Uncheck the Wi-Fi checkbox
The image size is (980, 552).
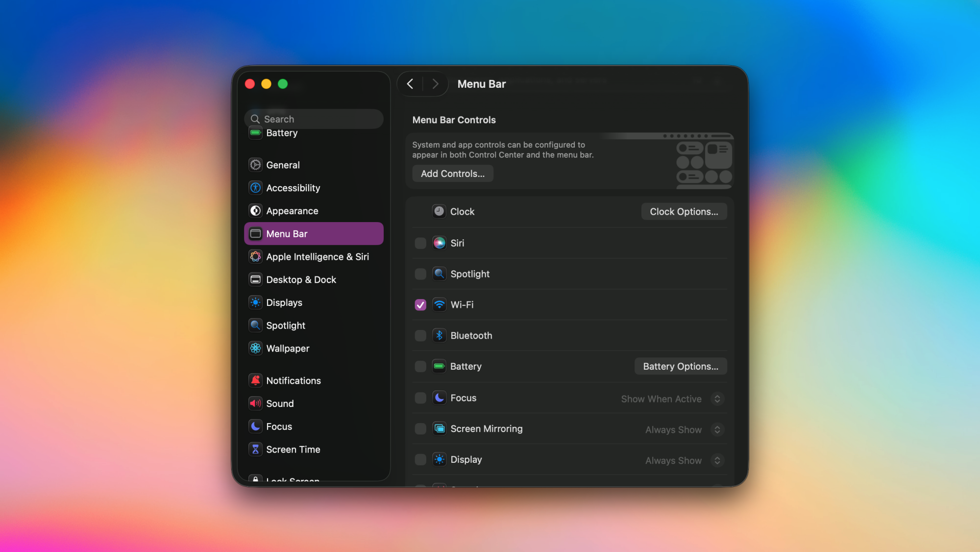(x=420, y=305)
